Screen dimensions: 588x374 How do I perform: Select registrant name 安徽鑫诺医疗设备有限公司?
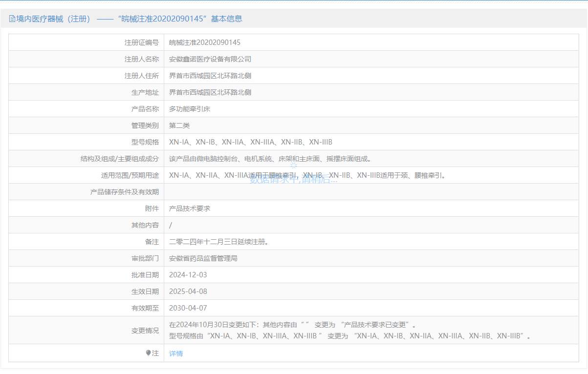[x=210, y=59]
